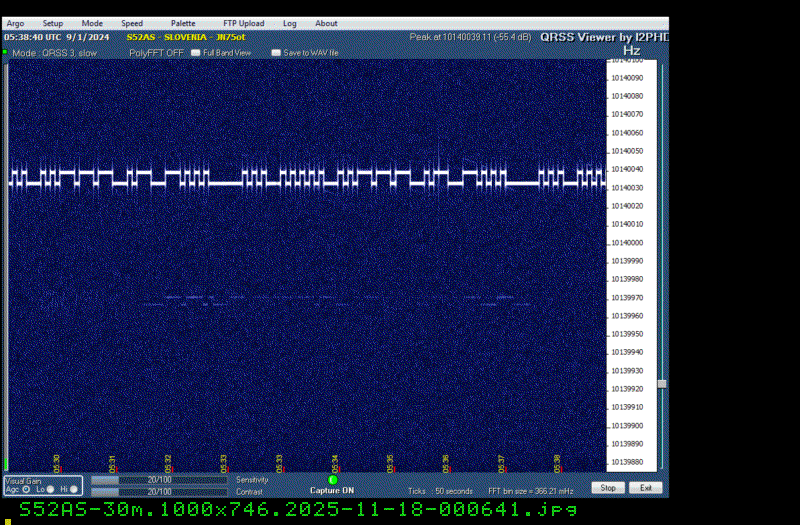
Task: Open the About menu
Action: point(326,23)
